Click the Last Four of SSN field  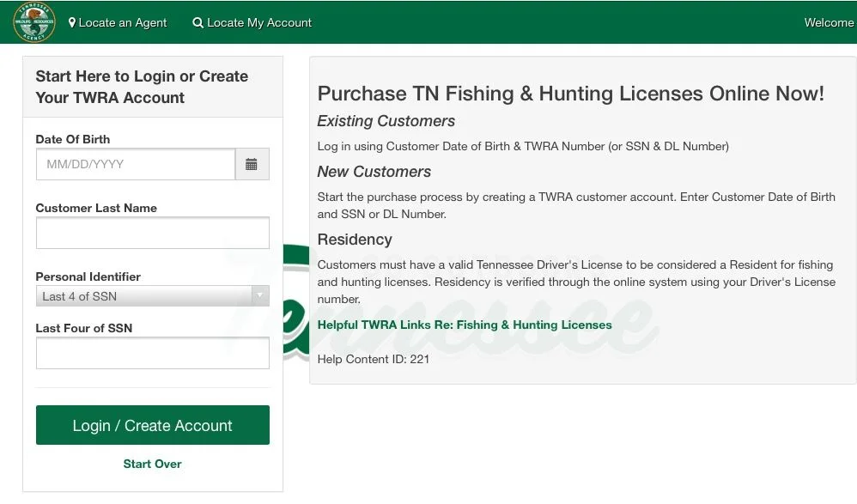tap(153, 353)
